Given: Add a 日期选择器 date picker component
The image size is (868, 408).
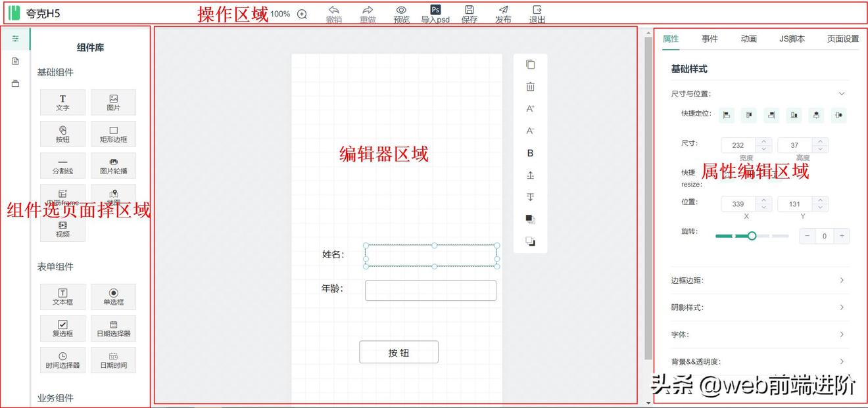Looking at the screenshot, I should [113, 329].
